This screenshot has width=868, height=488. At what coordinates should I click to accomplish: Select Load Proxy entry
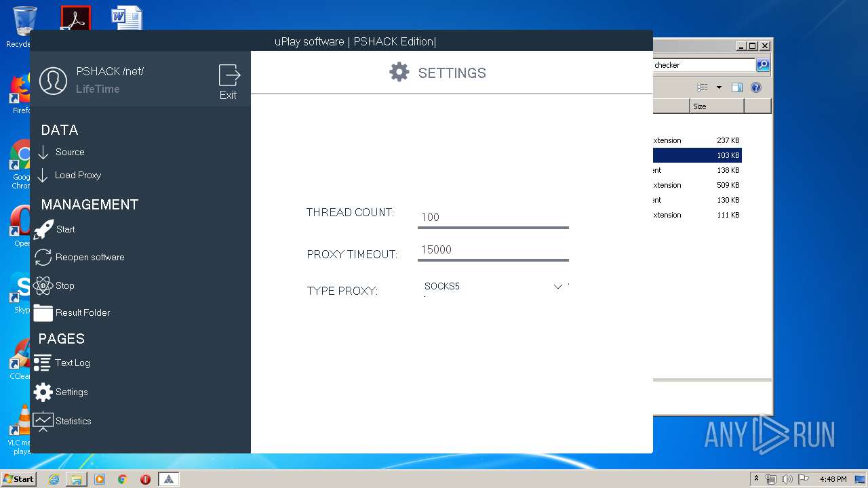[x=78, y=175]
